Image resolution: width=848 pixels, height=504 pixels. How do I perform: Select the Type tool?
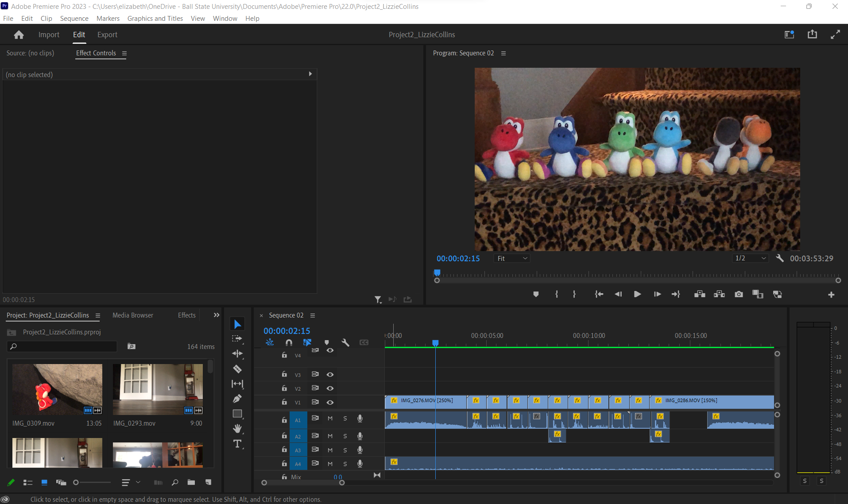click(237, 444)
